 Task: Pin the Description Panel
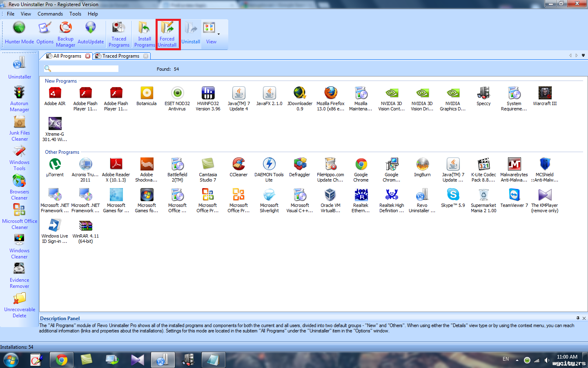tap(578, 318)
